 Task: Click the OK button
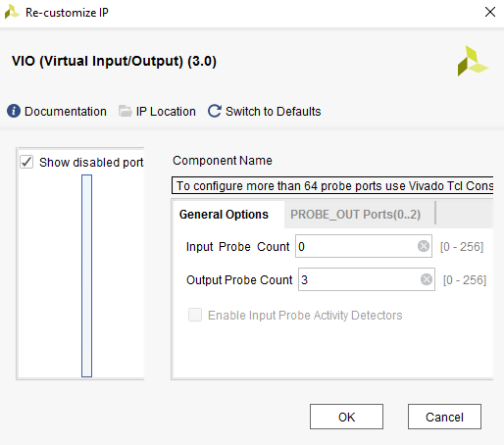click(x=346, y=417)
